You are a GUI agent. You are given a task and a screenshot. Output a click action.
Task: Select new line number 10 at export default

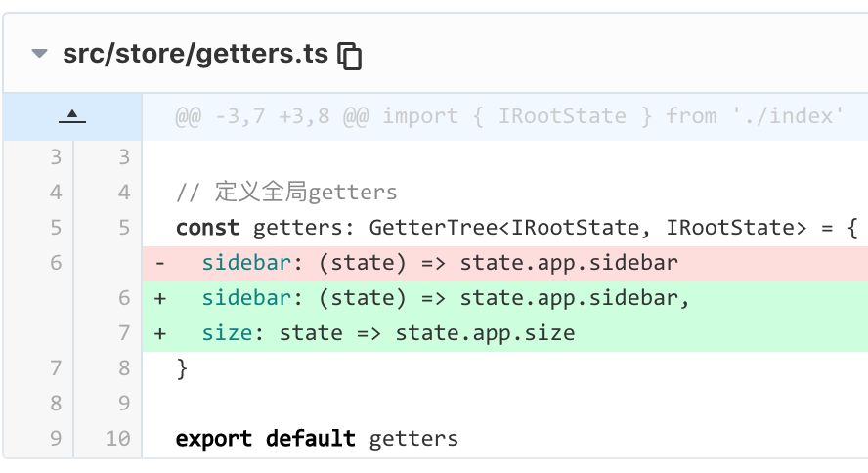point(118,439)
